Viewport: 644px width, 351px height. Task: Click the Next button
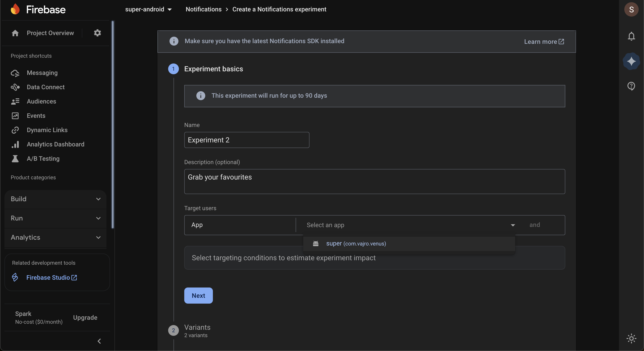click(198, 296)
